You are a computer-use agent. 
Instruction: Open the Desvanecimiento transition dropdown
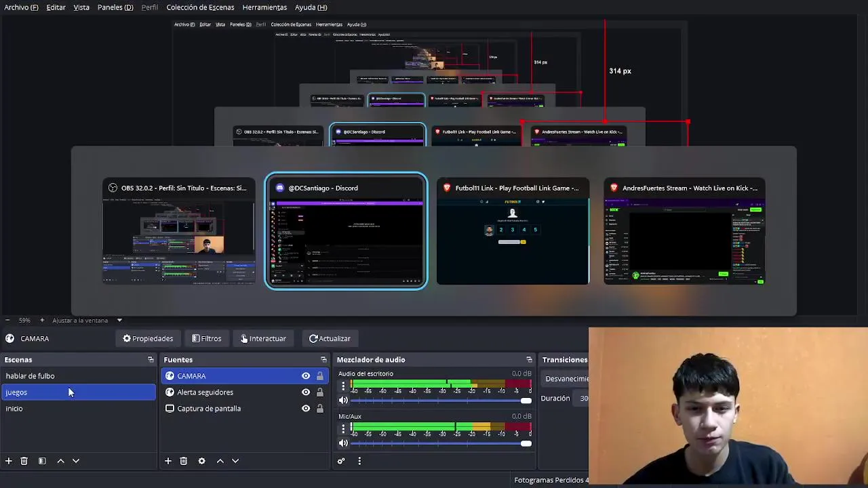pyautogui.click(x=566, y=379)
